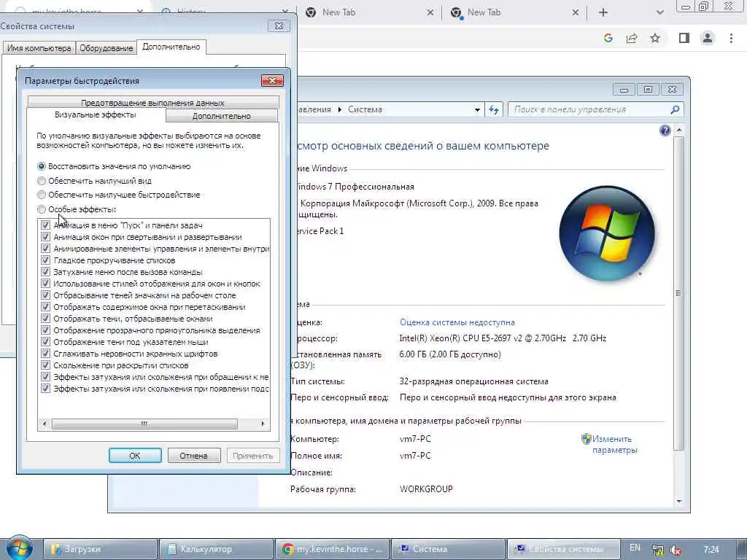
Task: Open Chrome three-dot menu
Action: (731, 38)
